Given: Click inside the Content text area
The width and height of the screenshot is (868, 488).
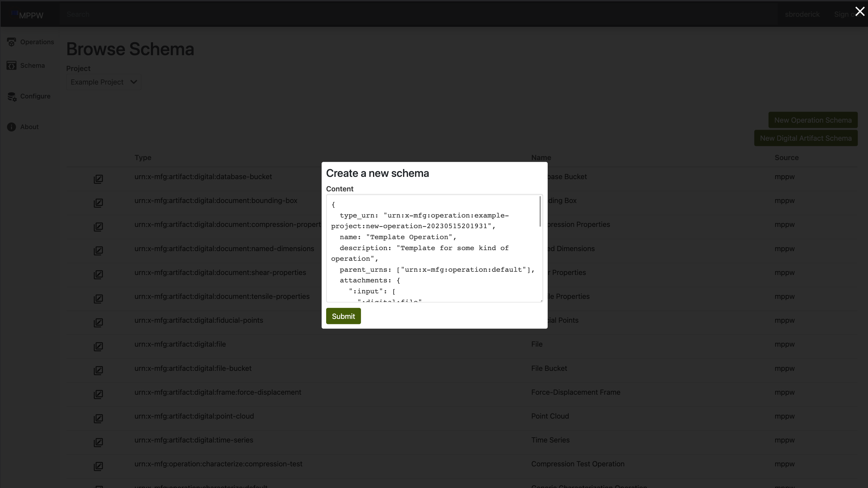Looking at the screenshot, I should pos(434,248).
